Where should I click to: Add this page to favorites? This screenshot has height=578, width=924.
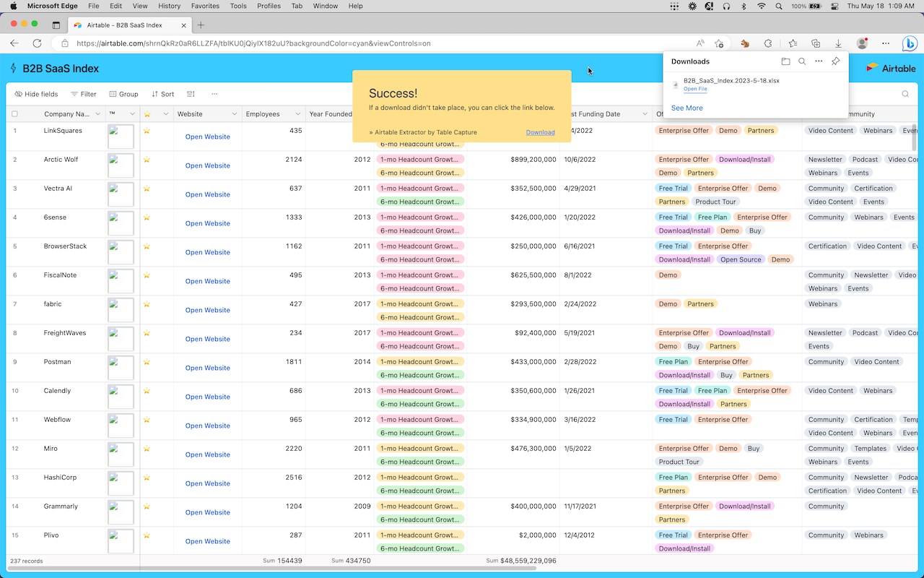(x=719, y=43)
